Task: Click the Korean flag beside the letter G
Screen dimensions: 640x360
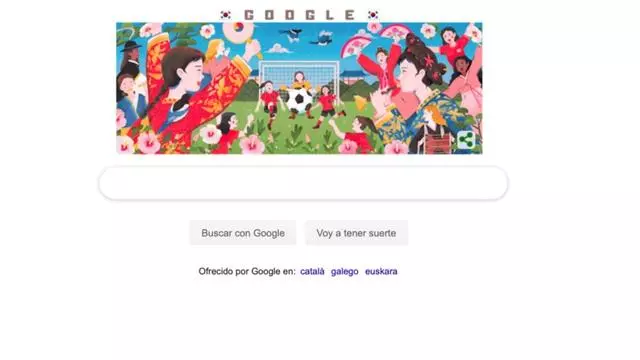Action: pyautogui.click(x=225, y=15)
